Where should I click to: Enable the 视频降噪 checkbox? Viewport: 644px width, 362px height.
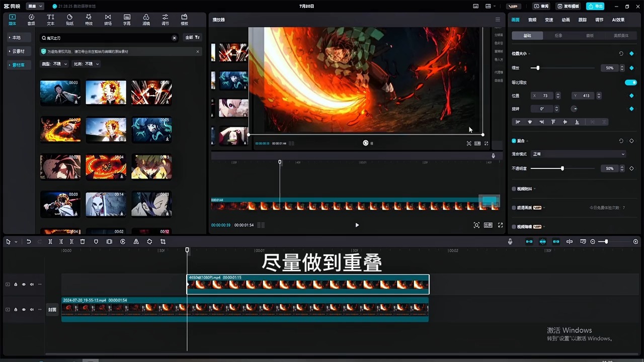click(514, 227)
